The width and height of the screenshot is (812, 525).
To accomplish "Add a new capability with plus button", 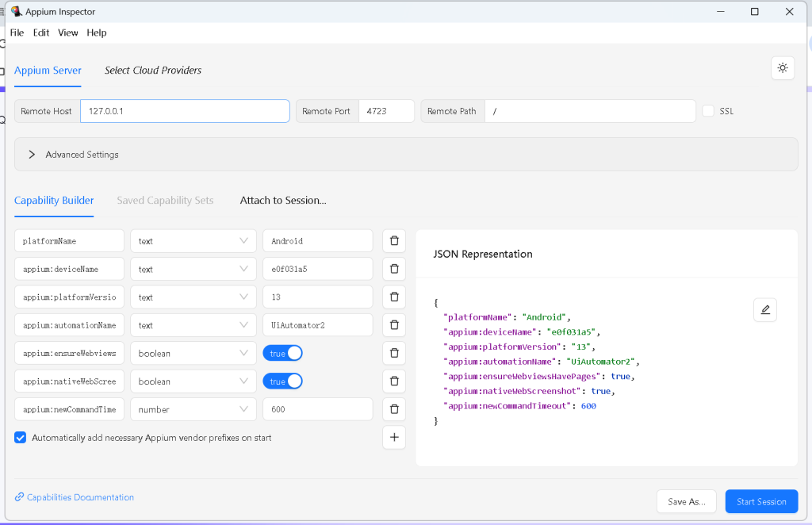I will pyautogui.click(x=394, y=437).
